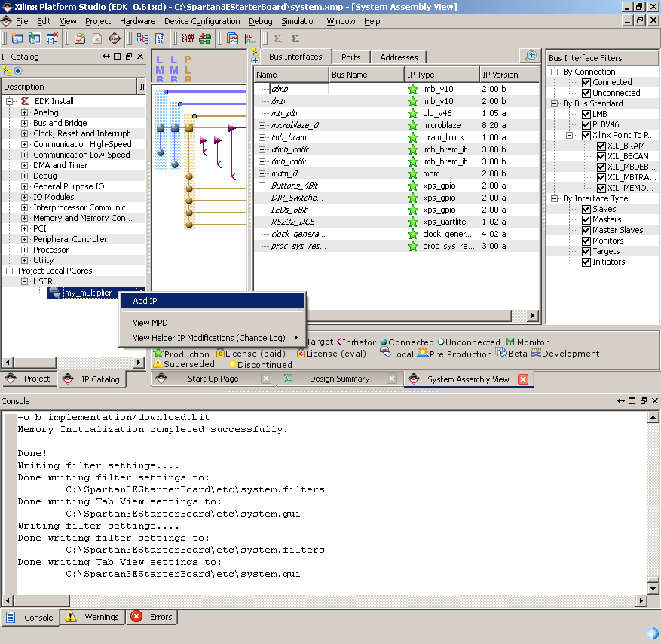Expand the Analog category
The width and height of the screenshot is (661, 644).
coord(24,112)
